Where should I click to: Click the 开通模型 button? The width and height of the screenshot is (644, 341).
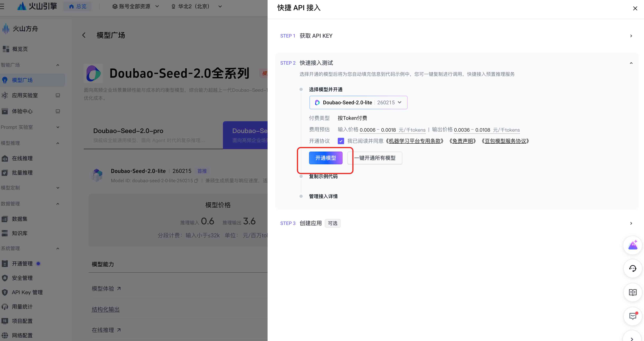pos(326,158)
